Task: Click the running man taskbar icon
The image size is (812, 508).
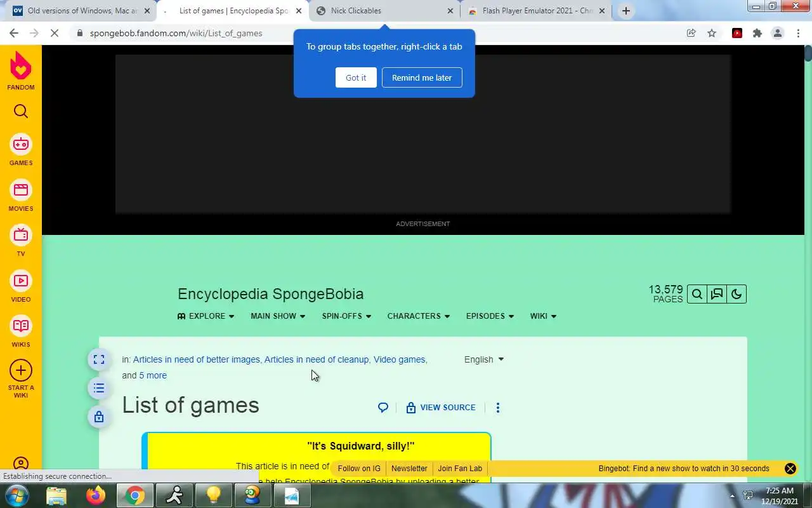Action: (x=174, y=495)
